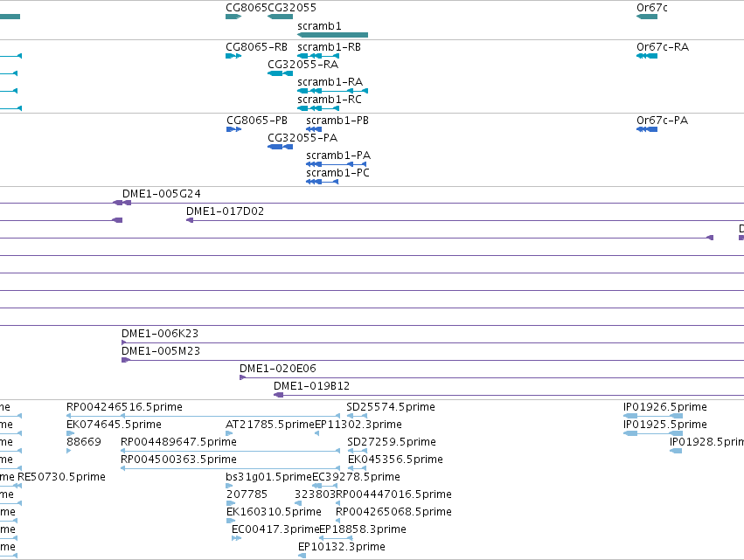Click the CG32055-PA protein label
The height and width of the screenshot is (560, 744).
pyautogui.click(x=302, y=138)
